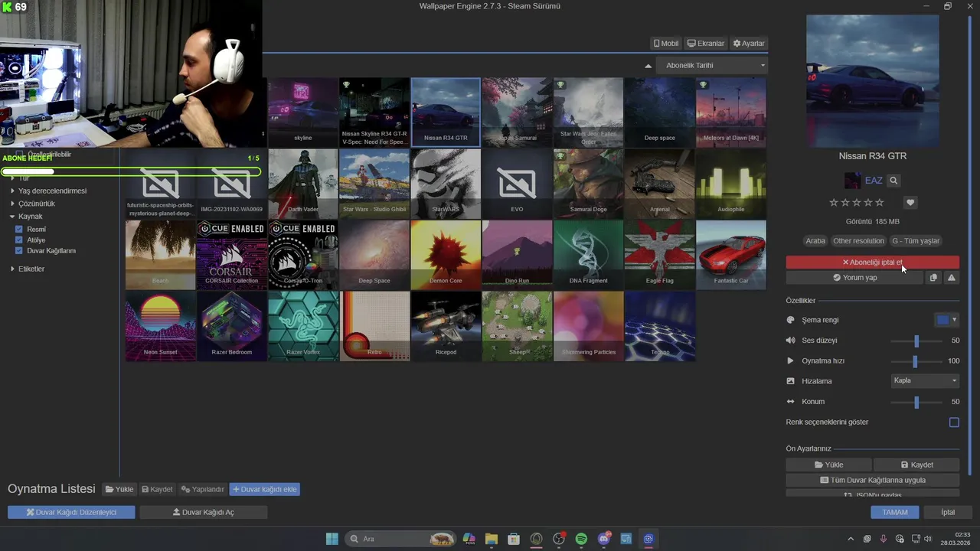Click the speaker icon beside Ses düzeyi
Image resolution: width=980 pixels, height=551 pixels.
pyautogui.click(x=791, y=341)
